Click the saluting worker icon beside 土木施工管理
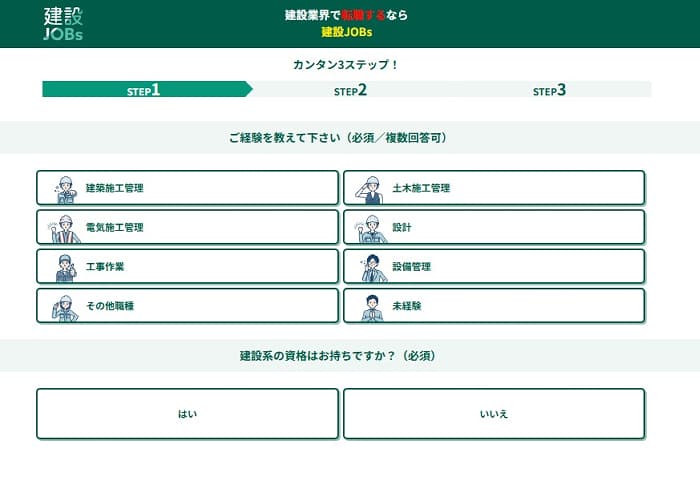Image resolution: width=700 pixels, height=481 pixels. click(x=370, y=190)
